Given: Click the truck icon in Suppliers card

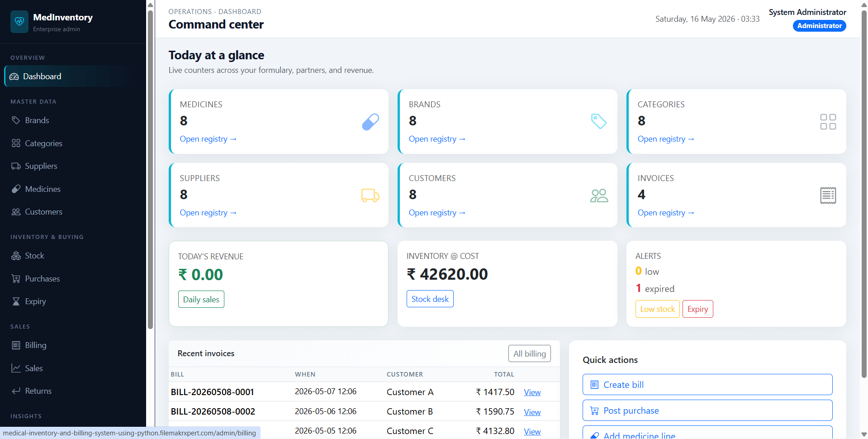Looking at the screenshot, I should pos(370,196).
